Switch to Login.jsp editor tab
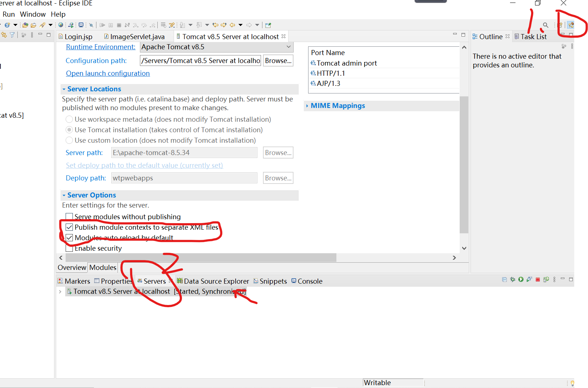 75,37
